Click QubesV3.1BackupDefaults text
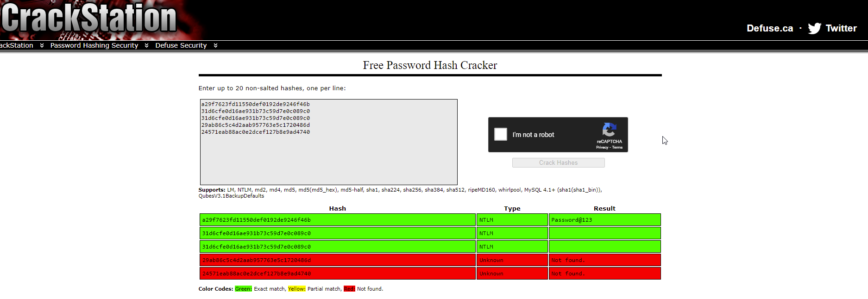This screenshot has width=868, height=299. click(x=231, y=196)
